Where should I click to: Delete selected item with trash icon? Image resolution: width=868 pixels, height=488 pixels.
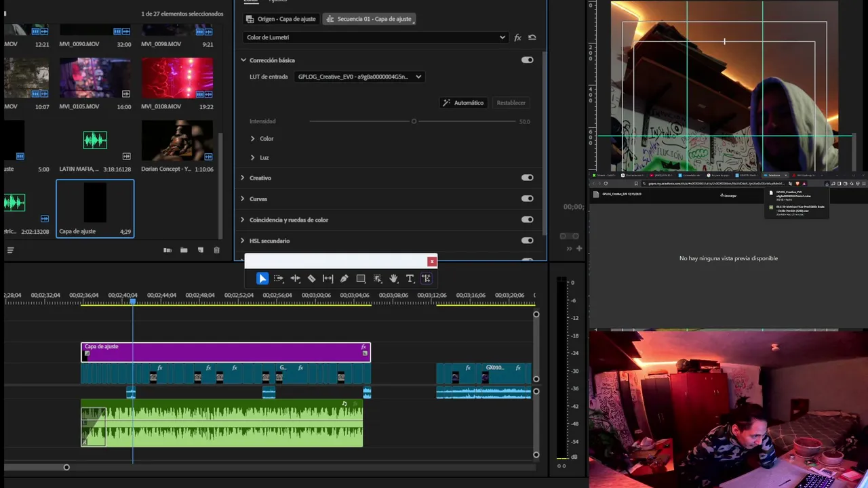click(217, 250)
